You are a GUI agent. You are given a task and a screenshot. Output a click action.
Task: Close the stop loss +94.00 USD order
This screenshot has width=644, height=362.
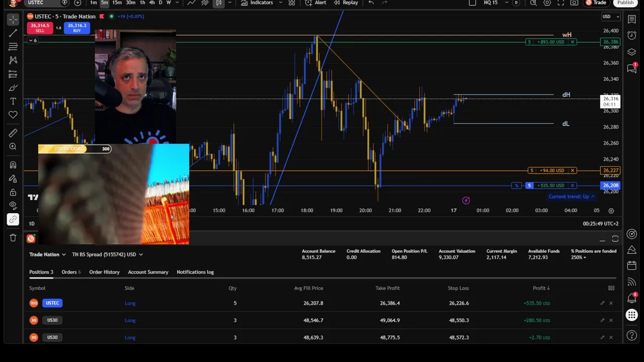pos(572,170)
